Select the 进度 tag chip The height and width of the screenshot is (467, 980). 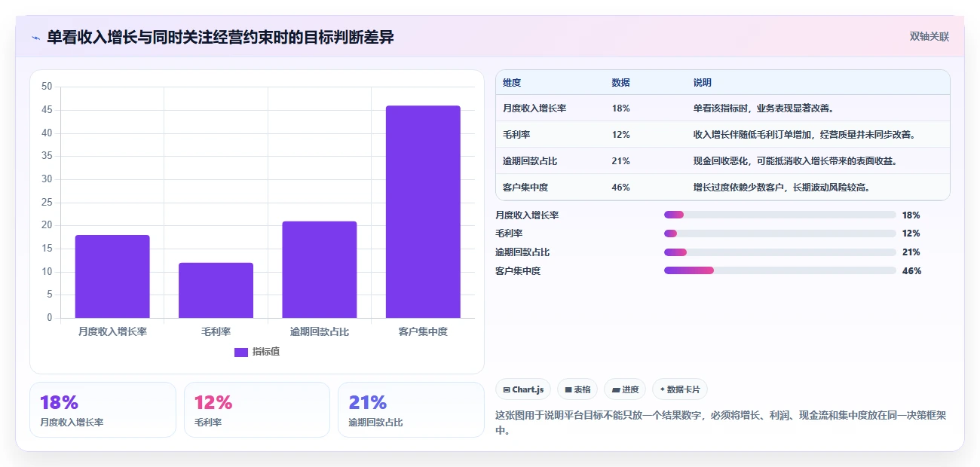click(625, 389)
